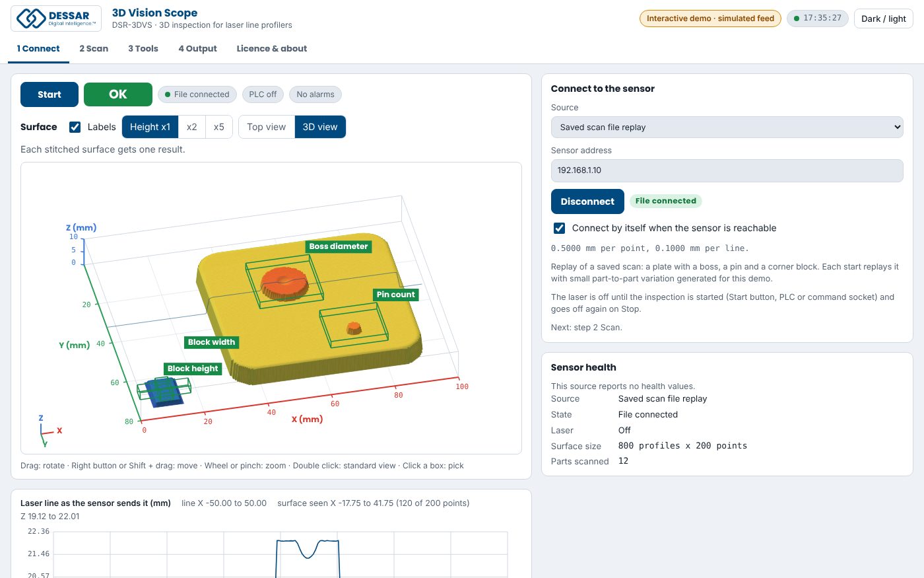Click the green File connected badge beside Disconnect
The image size is (924, 578).
coord(665,201)
